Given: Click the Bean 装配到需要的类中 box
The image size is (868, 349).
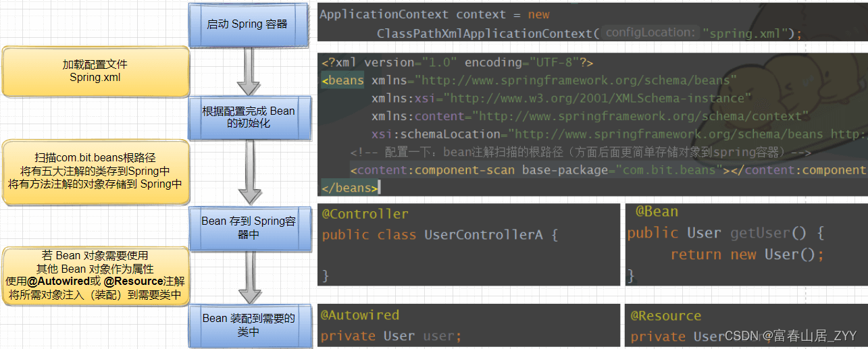Looking at the screenshot, I should point(248,324).
